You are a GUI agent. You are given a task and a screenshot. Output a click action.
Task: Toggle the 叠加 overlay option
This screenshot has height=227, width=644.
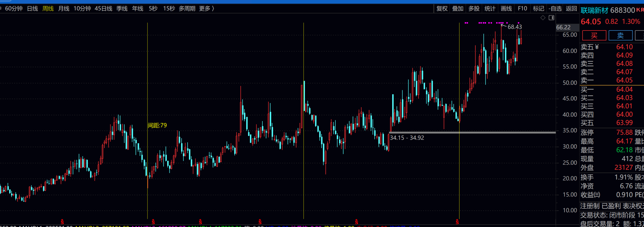click(x=458, y=9)
